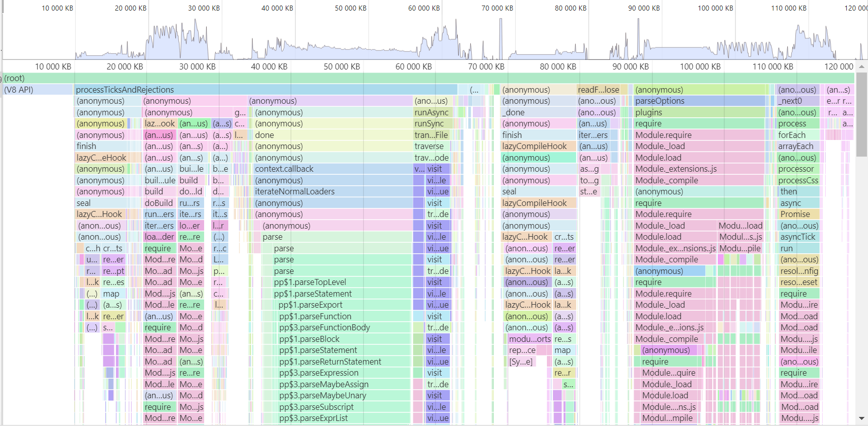Viewport: 868px width, 426px height.
Task: Select the pp$3.parseMaybeAssign frame
Action: pyautogui.click(x=344, y=384)
